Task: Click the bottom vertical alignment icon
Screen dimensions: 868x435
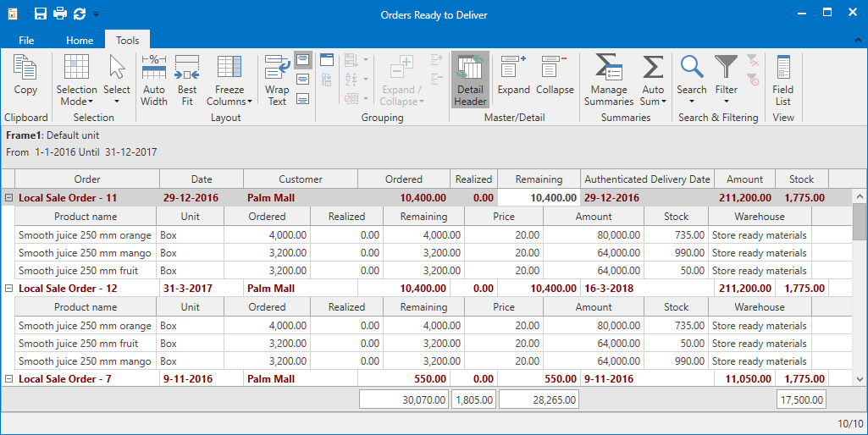Action: coord(303,98)
